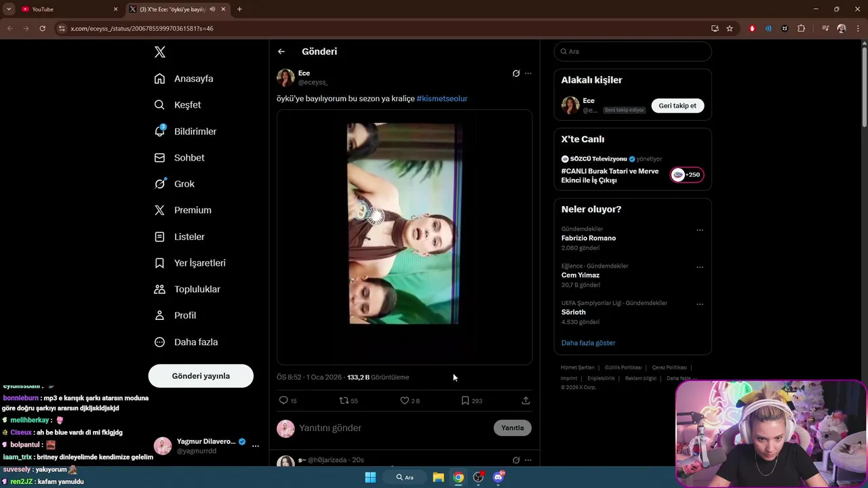The width and height of the screenshot is (868, 488).
Task: Open File Explorer from the taskbar
Action: coord(438,477)
